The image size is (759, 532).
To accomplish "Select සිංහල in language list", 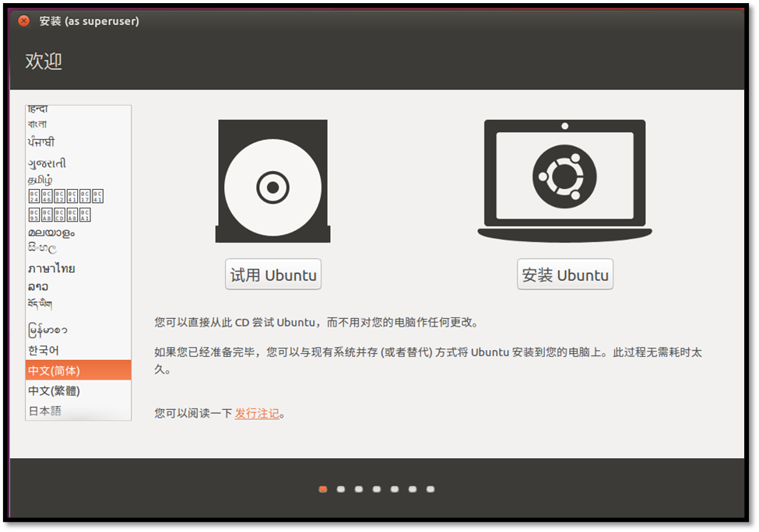I will pos(79,249).
